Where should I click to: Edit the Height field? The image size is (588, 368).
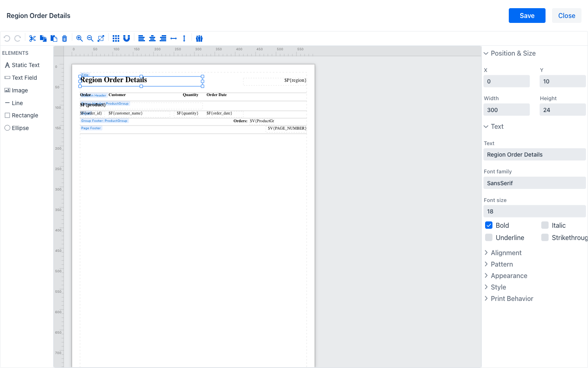click(x=563, y=110)
